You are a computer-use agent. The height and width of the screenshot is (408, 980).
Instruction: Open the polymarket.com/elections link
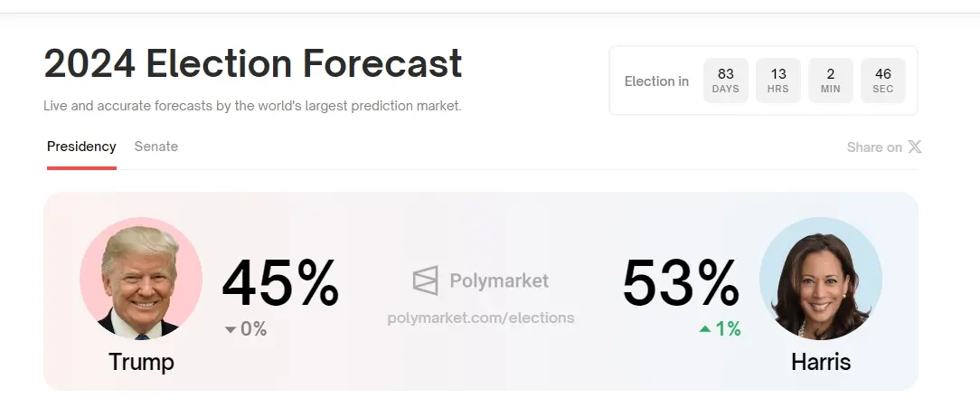(480, 318)
